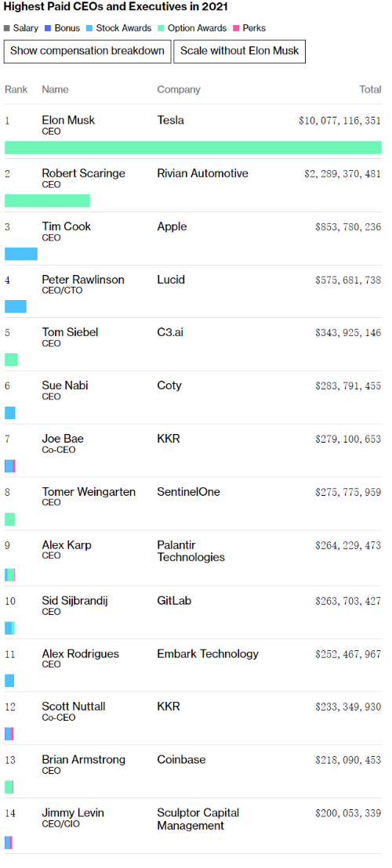Toggle Scale without Elon Musk

pos(239,51)
